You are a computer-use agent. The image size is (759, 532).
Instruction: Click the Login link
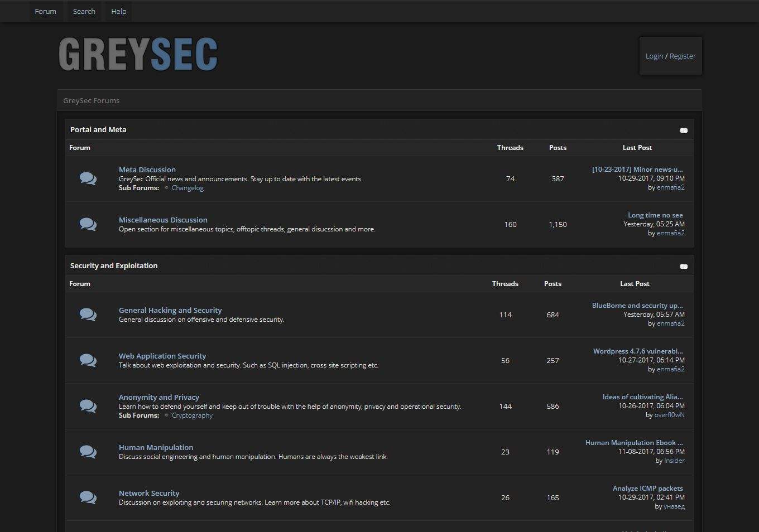pyautogui.click(x=654, y=56)
